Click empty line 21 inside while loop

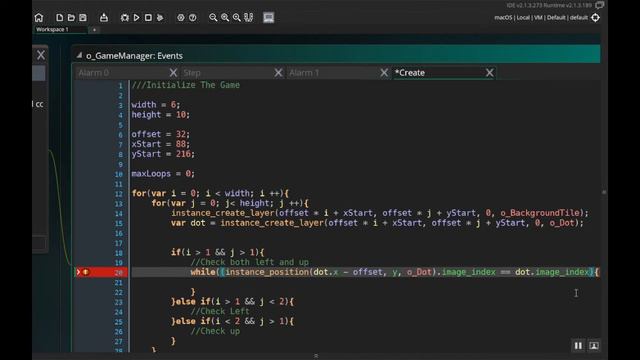(363, 282)
